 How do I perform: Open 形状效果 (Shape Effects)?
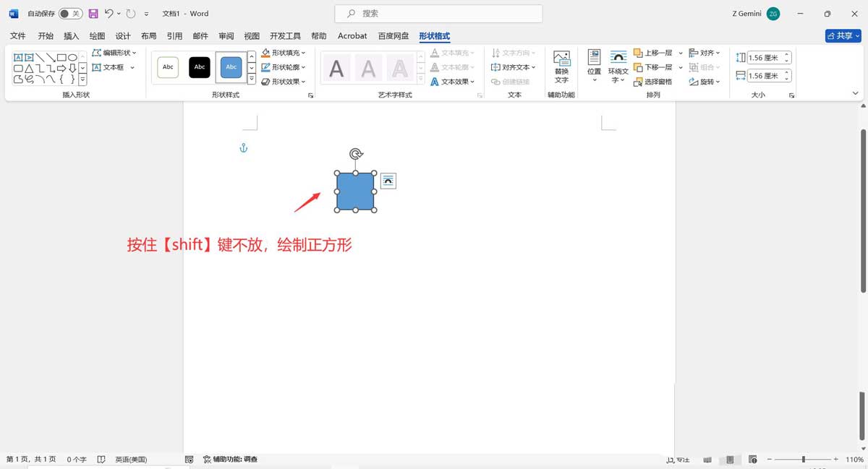pos(282,81)
